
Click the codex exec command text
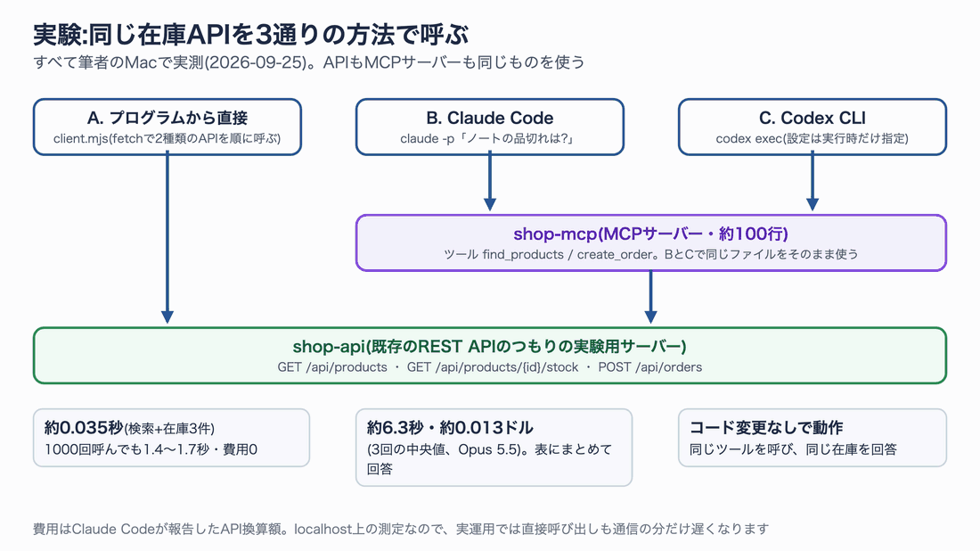[x=813, y=139]
